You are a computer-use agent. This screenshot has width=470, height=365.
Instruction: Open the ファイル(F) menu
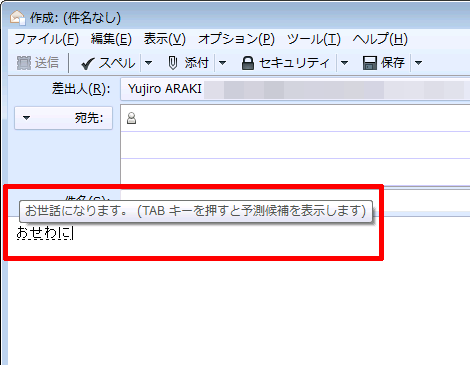pos(46,39)
